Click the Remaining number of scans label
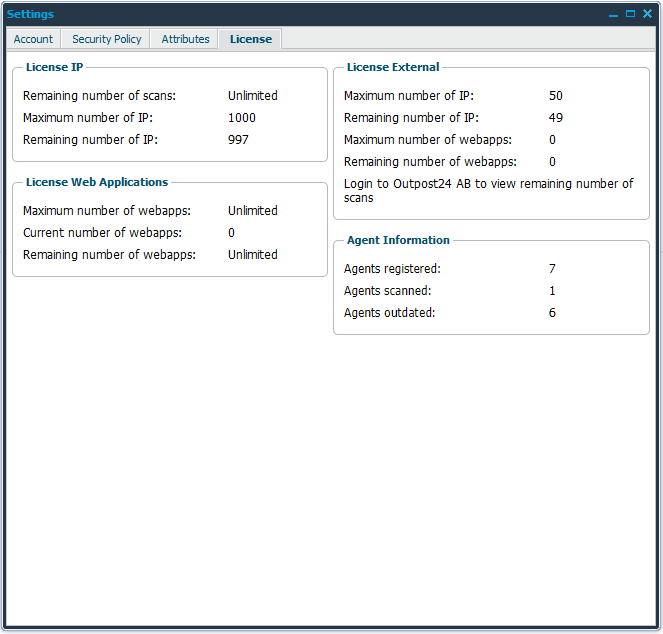 tap(99, 96)
